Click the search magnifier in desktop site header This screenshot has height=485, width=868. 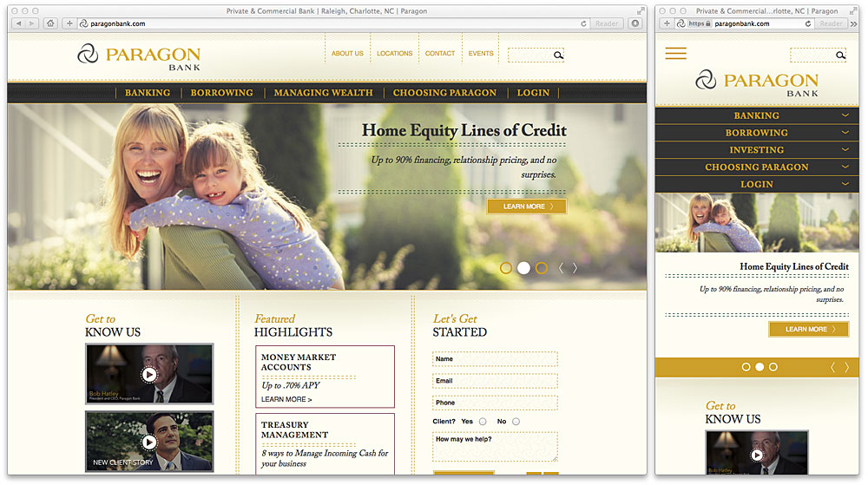tap(558, 56)
